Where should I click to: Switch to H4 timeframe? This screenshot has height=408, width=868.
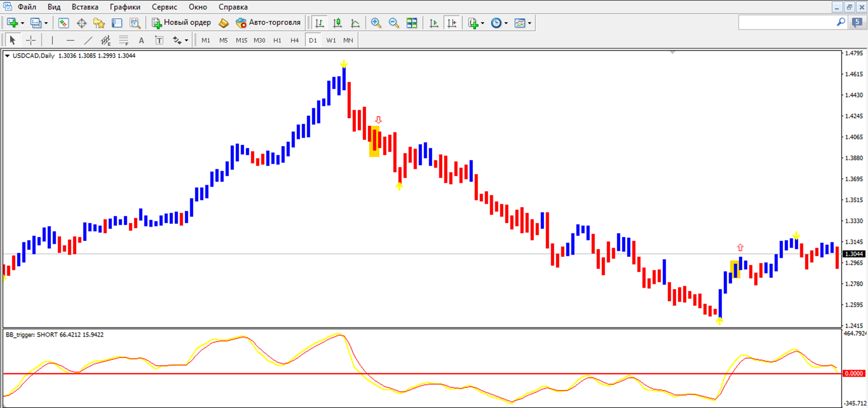294,41
